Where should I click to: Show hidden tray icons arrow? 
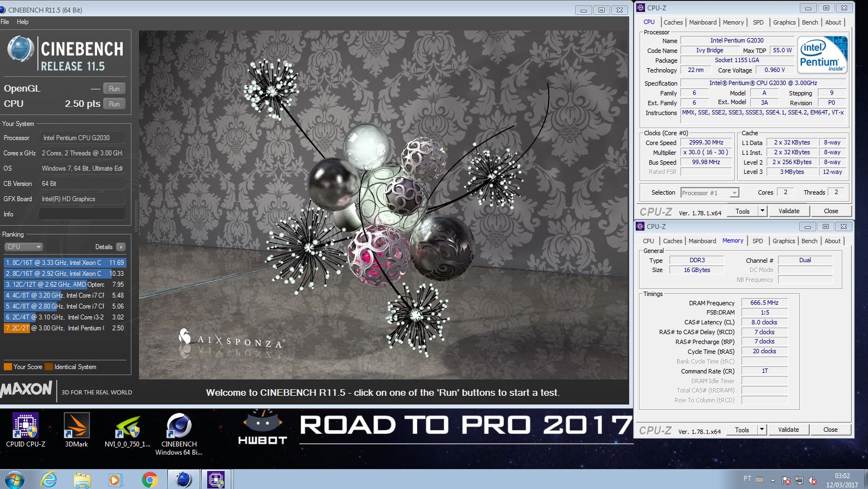click(x=773, y=480)
